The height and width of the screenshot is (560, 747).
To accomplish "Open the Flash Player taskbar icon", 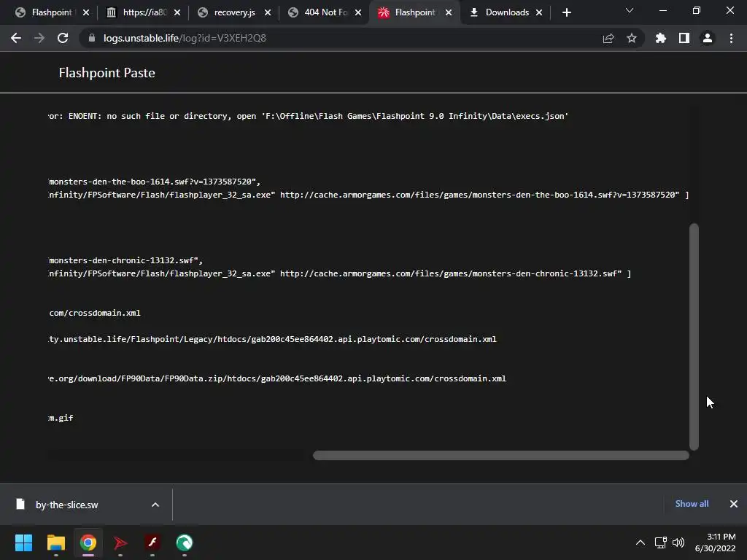I will pyautogui.click(x=152, y=542).
